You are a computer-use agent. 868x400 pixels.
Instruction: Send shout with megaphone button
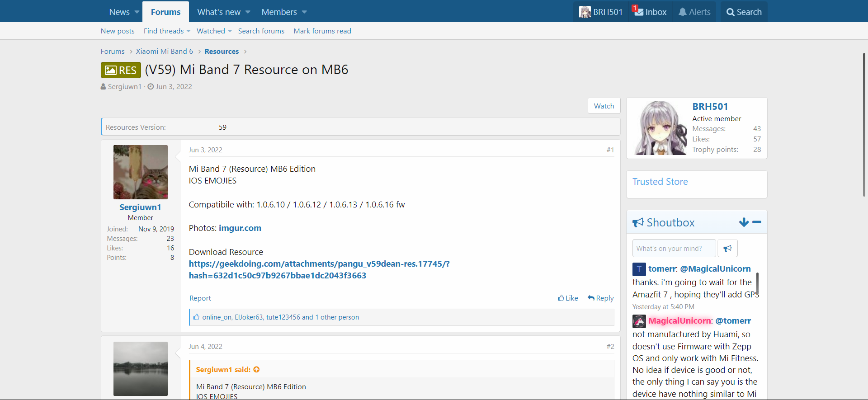click(727, 248)
